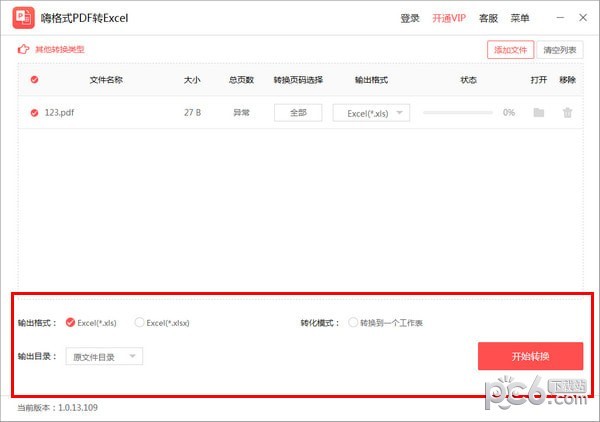Select the file name 123.pdf

[59, 112]
